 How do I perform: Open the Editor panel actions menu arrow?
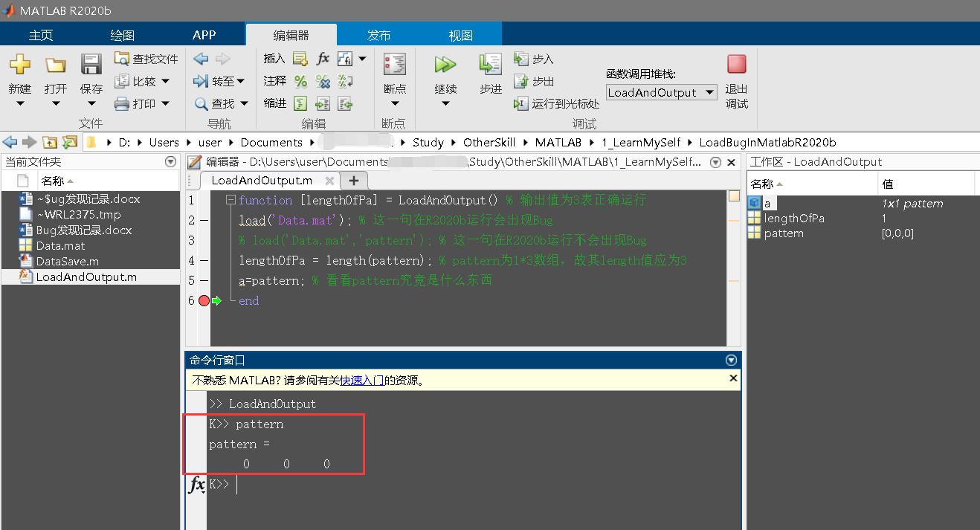(x=715, y=161)
